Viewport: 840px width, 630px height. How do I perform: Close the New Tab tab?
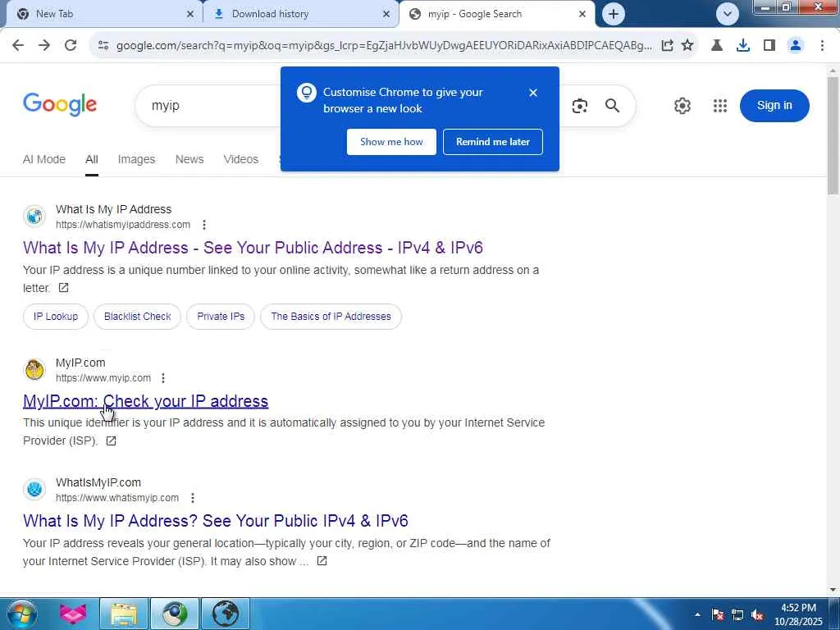coord(190,14)
